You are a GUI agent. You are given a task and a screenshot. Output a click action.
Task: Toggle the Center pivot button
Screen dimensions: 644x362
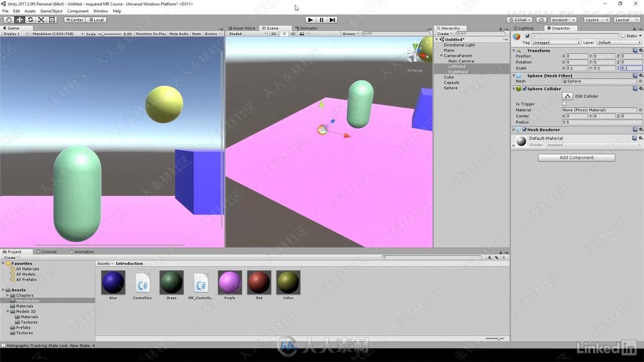click(x=74, y=20)
